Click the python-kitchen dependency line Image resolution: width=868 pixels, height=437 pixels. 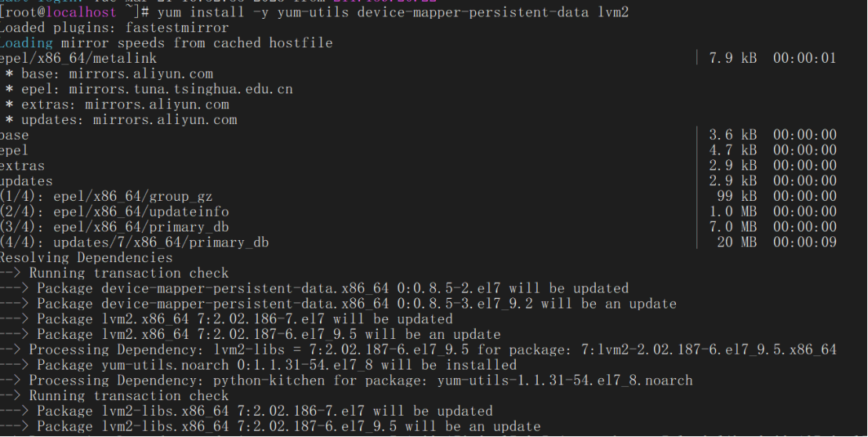tap(347, 381)
